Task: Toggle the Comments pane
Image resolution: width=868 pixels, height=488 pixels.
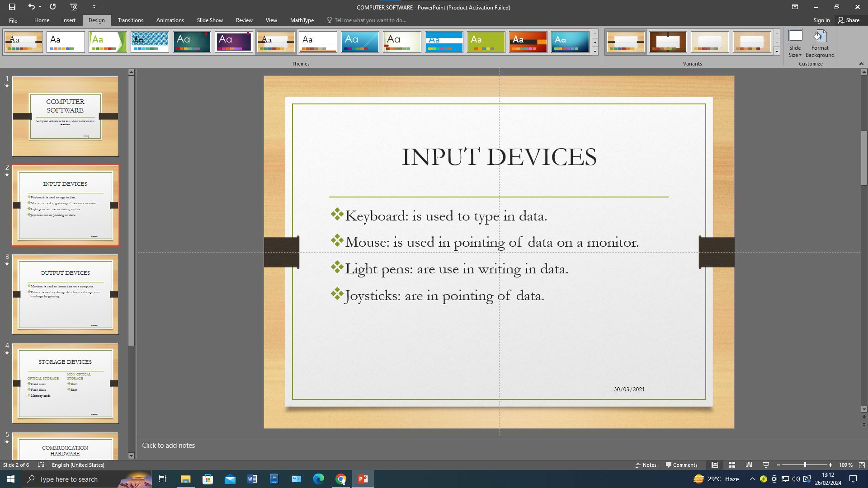Action: [x=681, y=465]
